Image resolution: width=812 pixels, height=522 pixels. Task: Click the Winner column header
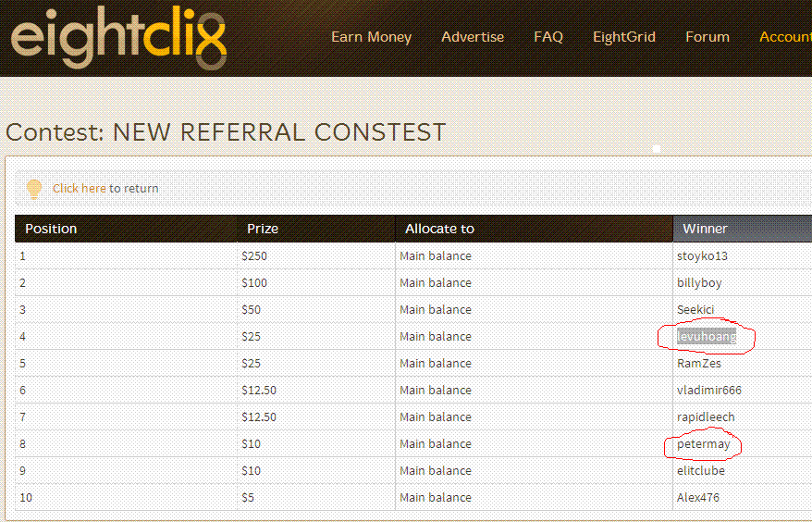[x=705, y=229]
